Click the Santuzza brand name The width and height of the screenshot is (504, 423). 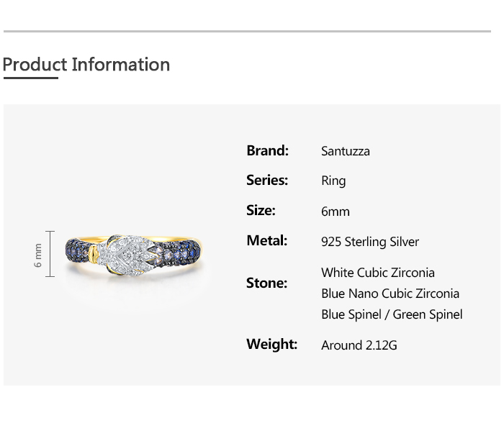pyautogui.click(x=346, y=151)
